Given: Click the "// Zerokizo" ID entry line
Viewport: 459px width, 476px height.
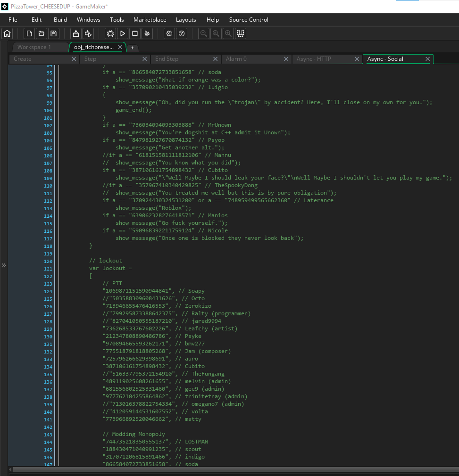Looking at the screenshot, I should coord(157,306).
